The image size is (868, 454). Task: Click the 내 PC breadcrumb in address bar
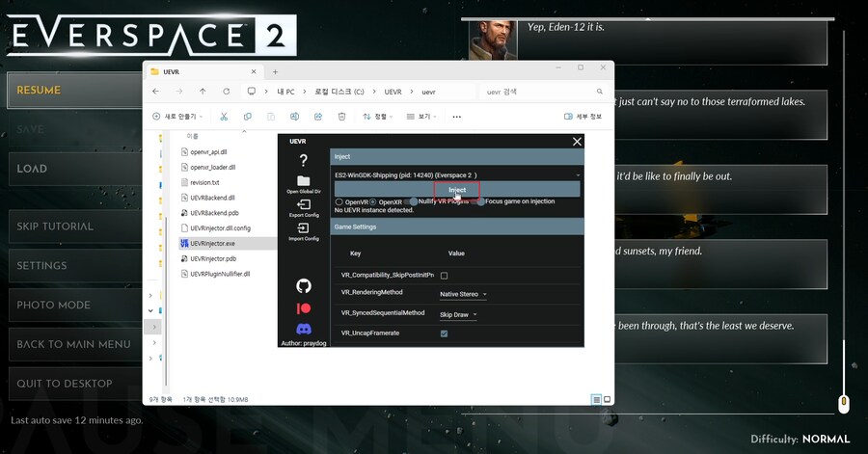[285, 92]
